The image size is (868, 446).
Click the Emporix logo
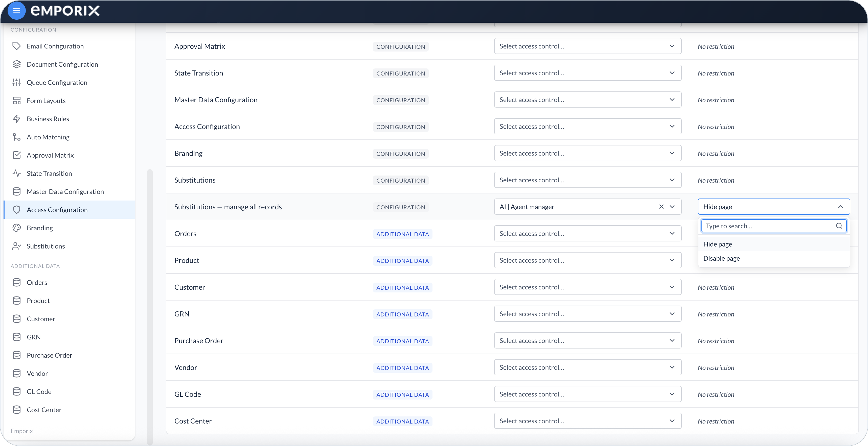pyautogui.click(x=65, y=10)
